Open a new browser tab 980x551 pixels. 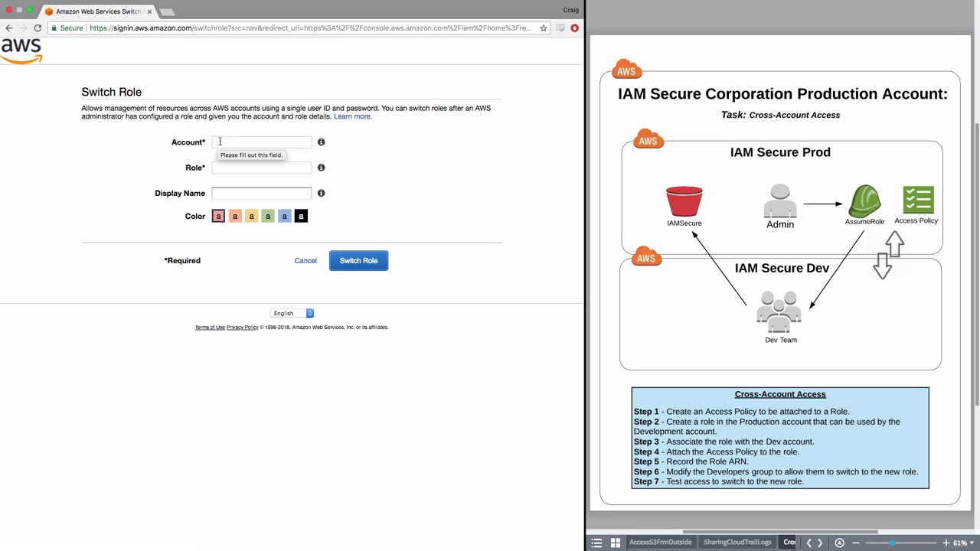(167, 12)
